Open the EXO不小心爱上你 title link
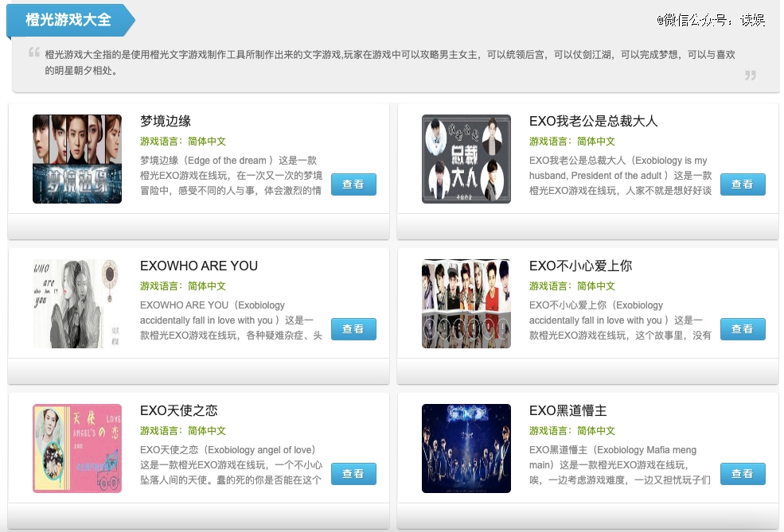 pyautogui.click(x=580, y=266)
